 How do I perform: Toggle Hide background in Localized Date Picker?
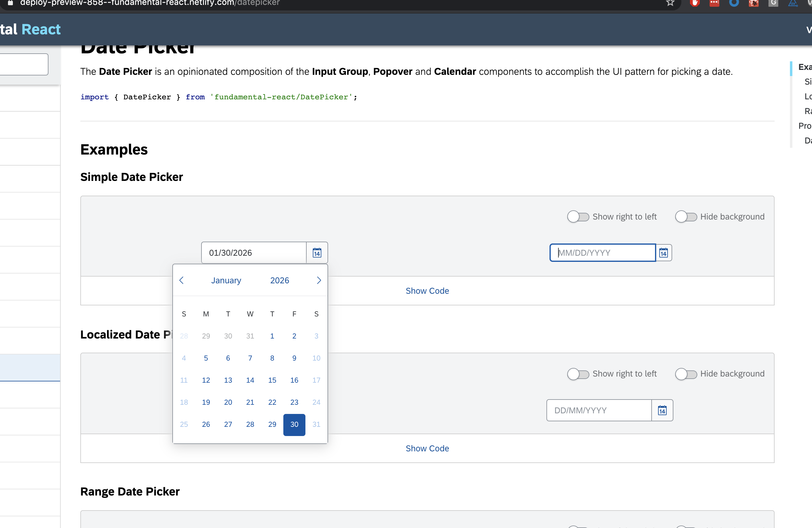pyautogui.click(x=686, y=374)
